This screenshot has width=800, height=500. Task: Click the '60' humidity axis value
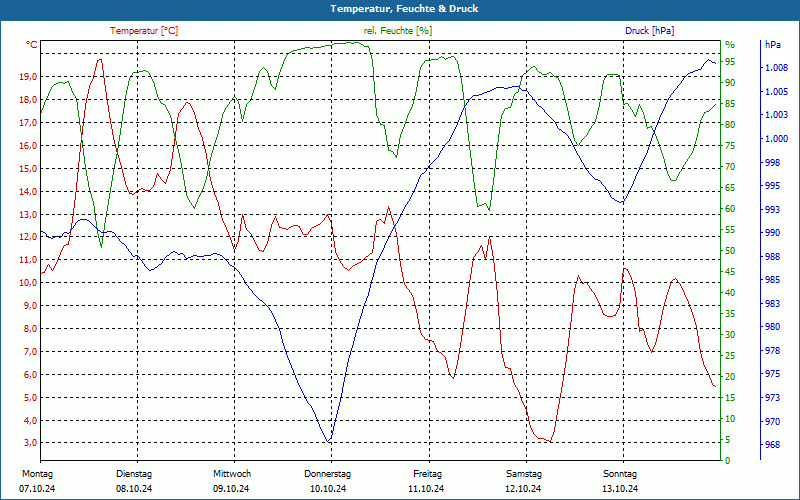(730, 209)
